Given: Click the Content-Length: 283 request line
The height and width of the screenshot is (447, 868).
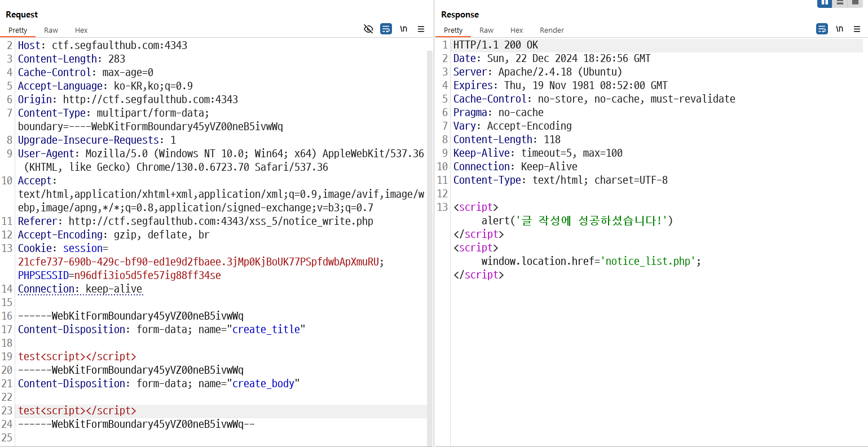Looking at the screenshot, I should point(72,59).
